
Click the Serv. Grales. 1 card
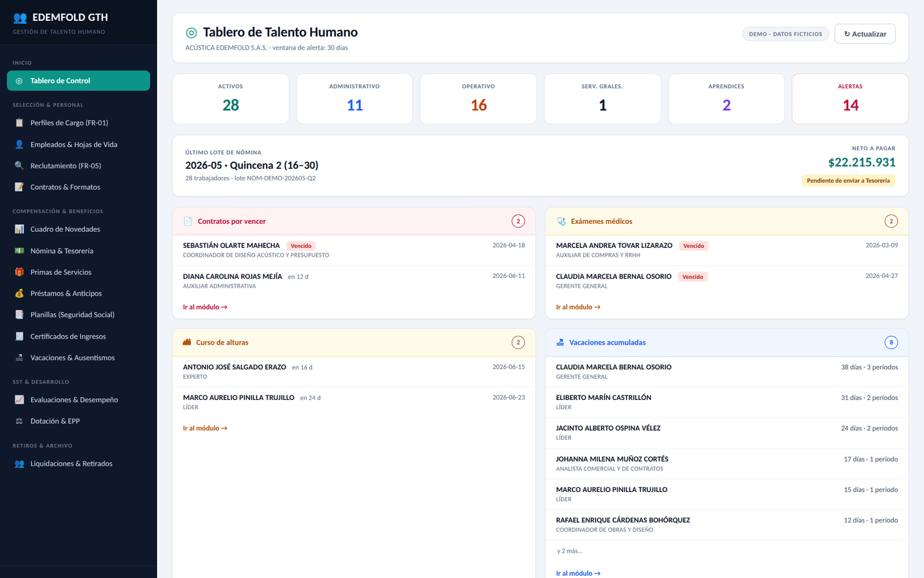pyautogui.click(x=602, y=99)
